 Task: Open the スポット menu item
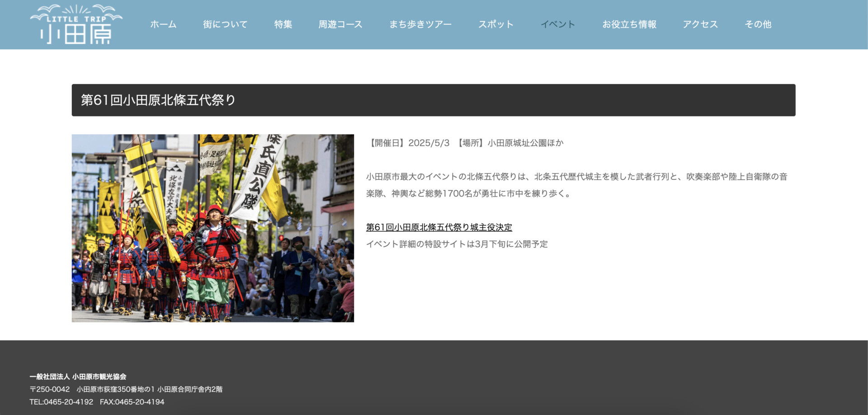coord(496,24)
